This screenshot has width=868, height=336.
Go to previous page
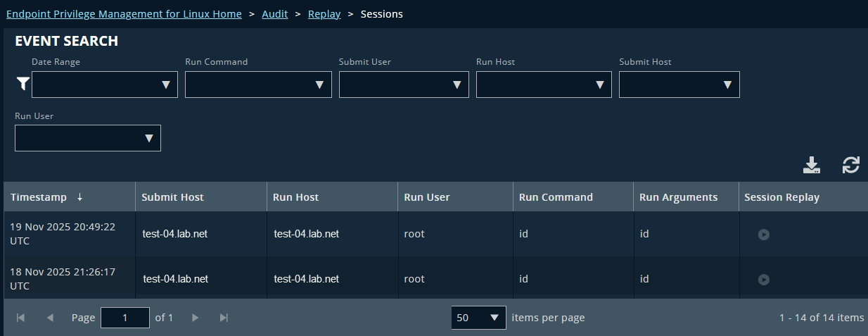point(50,318)
